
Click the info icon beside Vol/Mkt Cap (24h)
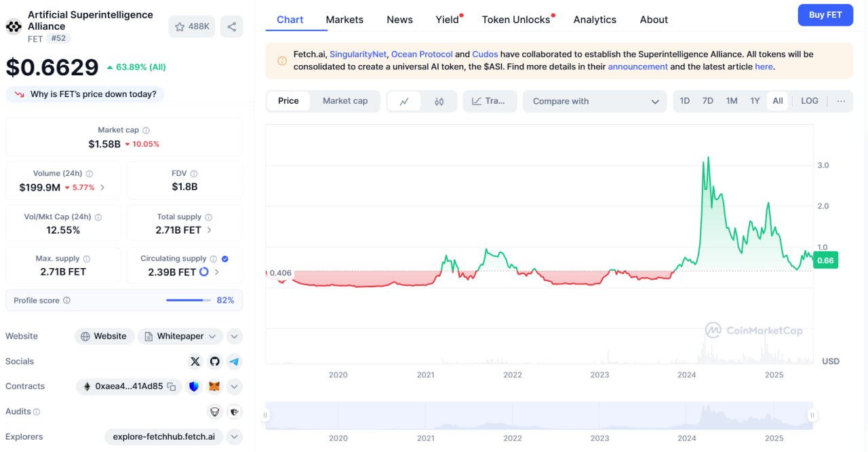[x=98, y=217]
